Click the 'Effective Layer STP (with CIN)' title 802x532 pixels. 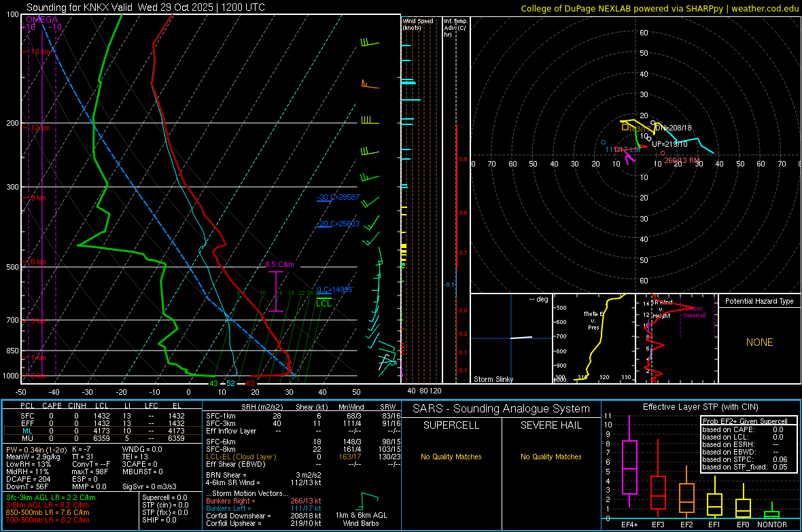tap(700, 407)
